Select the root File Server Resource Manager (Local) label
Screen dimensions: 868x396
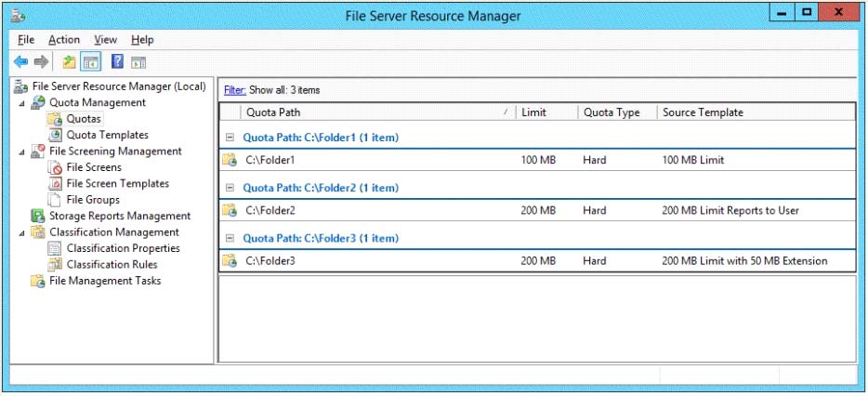click(x=119, y=86)
